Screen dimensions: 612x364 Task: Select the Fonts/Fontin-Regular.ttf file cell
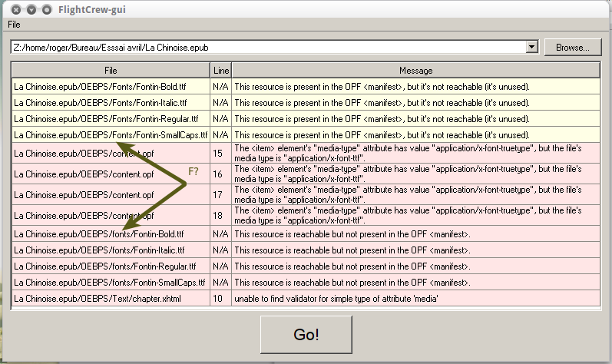click(111, 118)
